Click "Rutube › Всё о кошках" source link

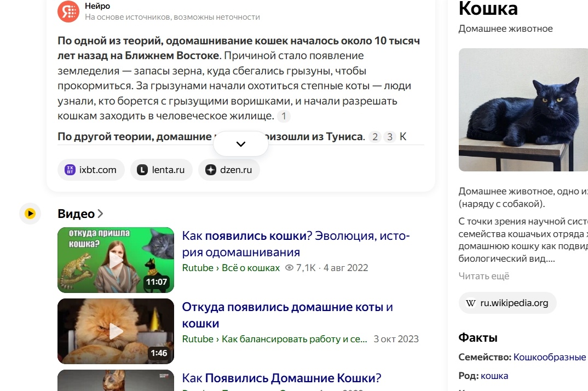click(x=230, y=268)
